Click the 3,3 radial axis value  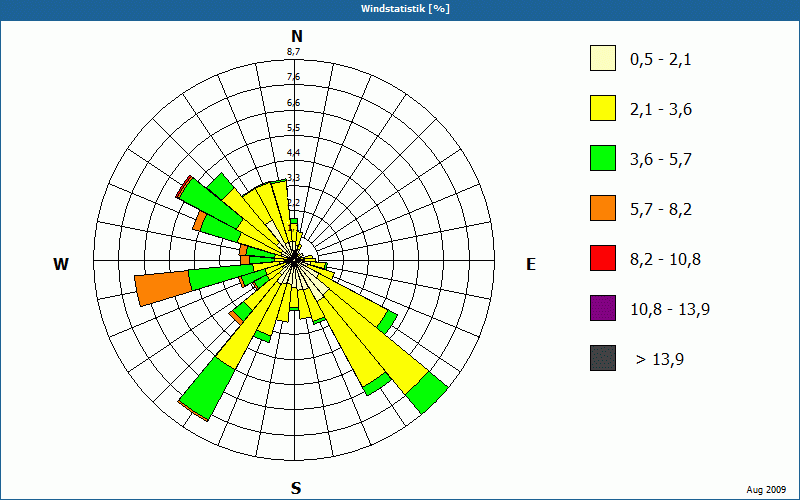(293, 178)
